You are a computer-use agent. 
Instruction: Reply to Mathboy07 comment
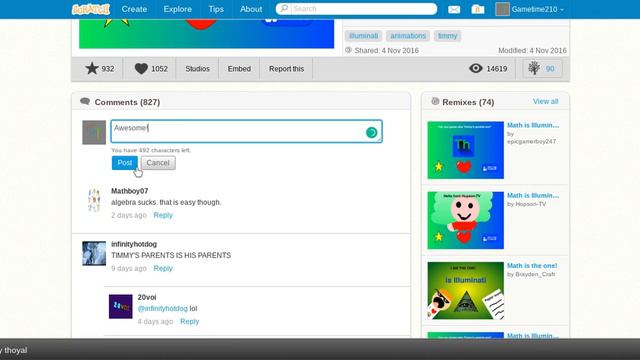(x=163, y=215)
